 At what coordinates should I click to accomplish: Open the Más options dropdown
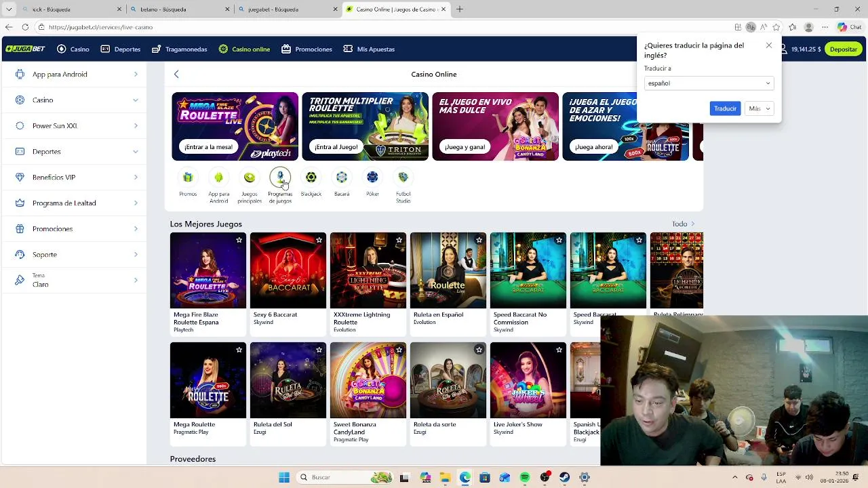(x=759, y=108)
